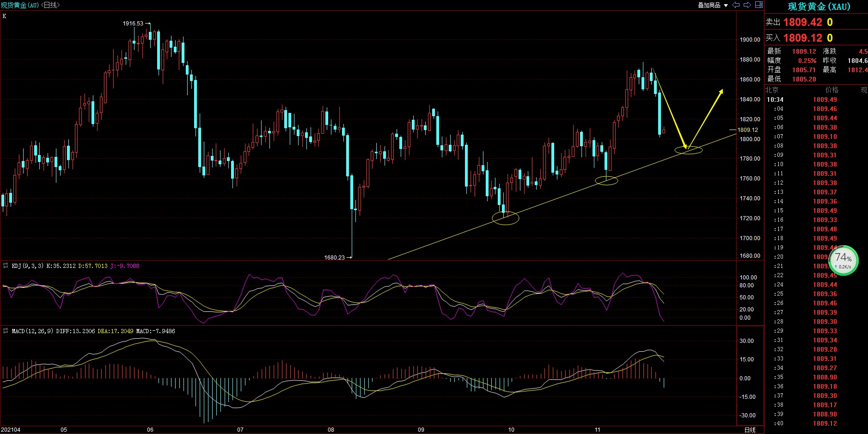The width and height of the screenshot is (868, 434).
Task: Click the 1916.53 high price marker
Action: (133, 24)
